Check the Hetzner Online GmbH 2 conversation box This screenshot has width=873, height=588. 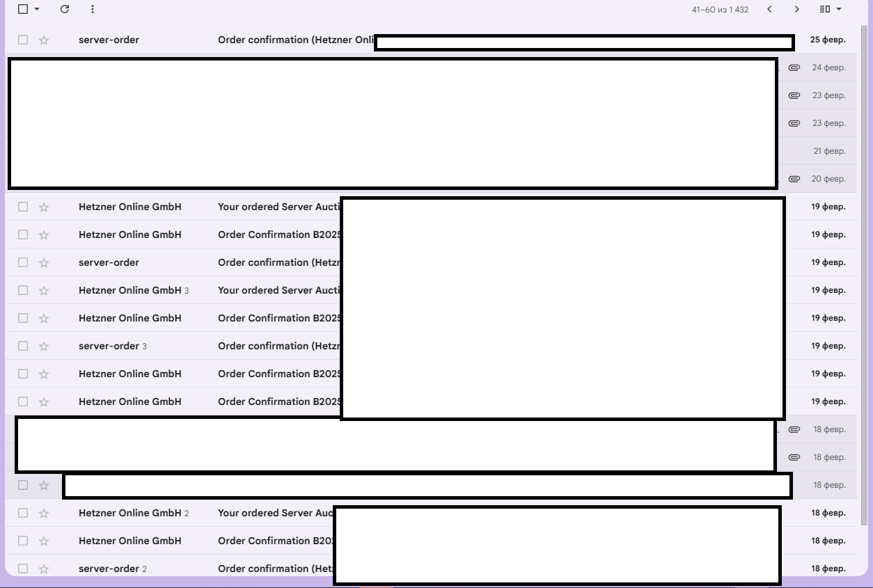(x=23, y=513)
